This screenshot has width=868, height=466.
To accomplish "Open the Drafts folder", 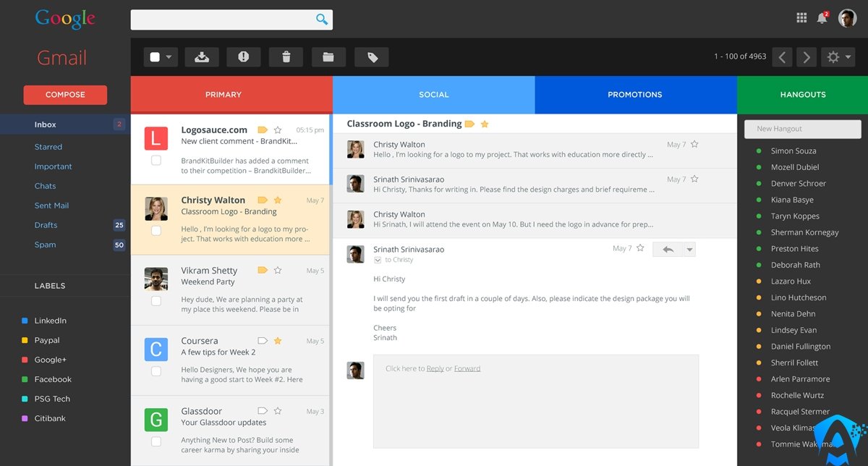I will (46, 225).
